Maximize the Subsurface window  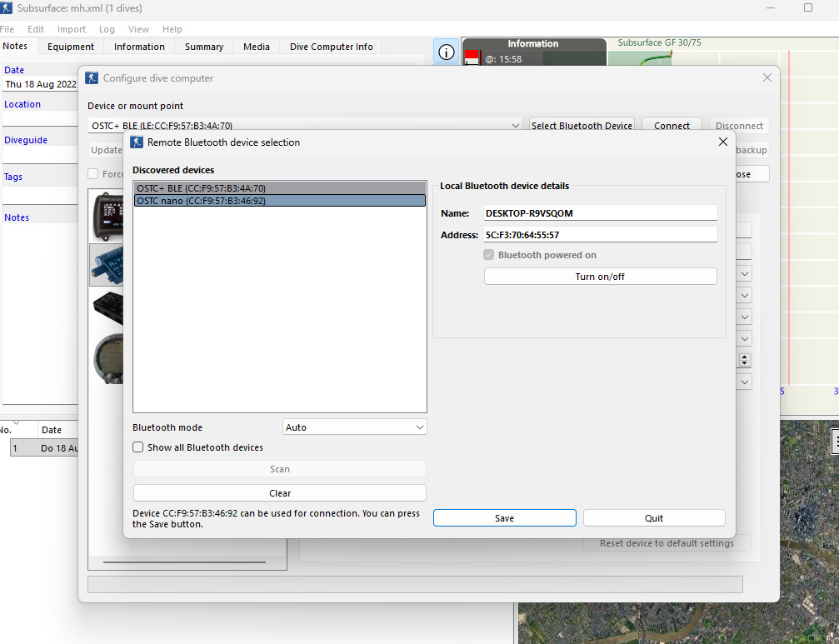[x=808, y=7]
